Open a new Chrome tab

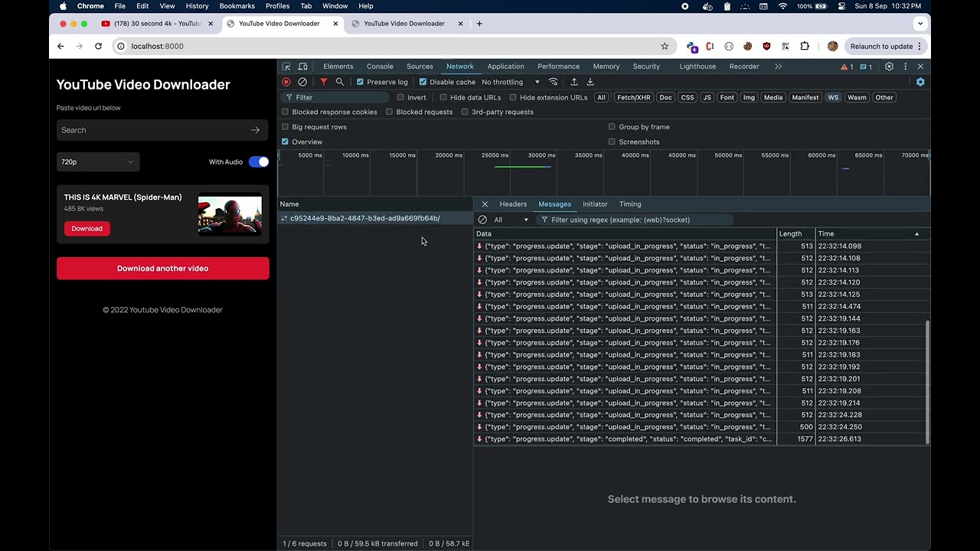pyautogui.click(x=479, y=24)
